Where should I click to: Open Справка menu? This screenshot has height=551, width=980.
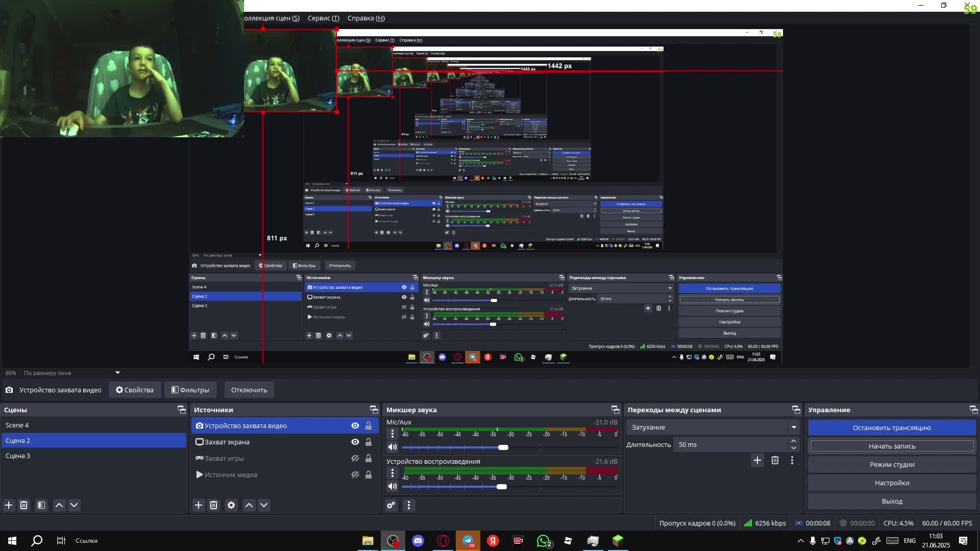click(366, 18)
